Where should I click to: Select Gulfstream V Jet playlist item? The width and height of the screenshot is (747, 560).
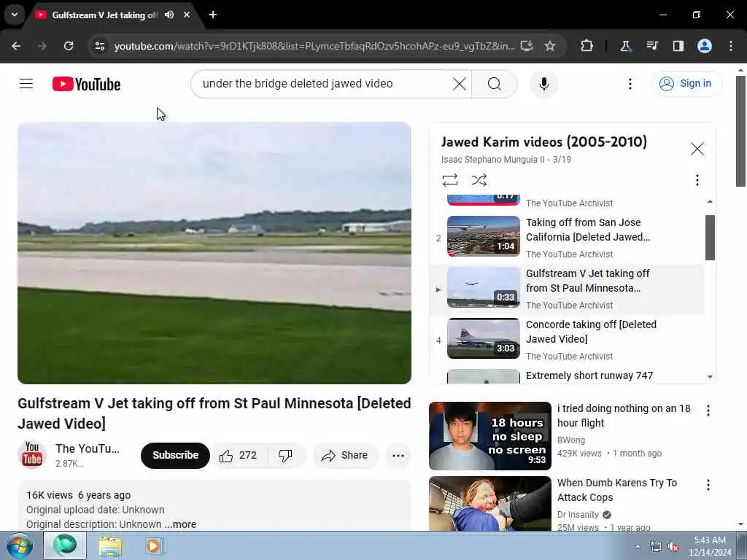tap(566, 289)
